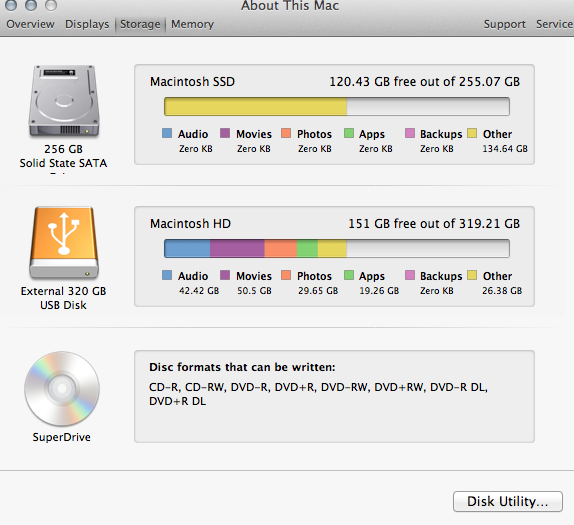
Task: Click the orange USB external disk icon
Action: [64, 242]
